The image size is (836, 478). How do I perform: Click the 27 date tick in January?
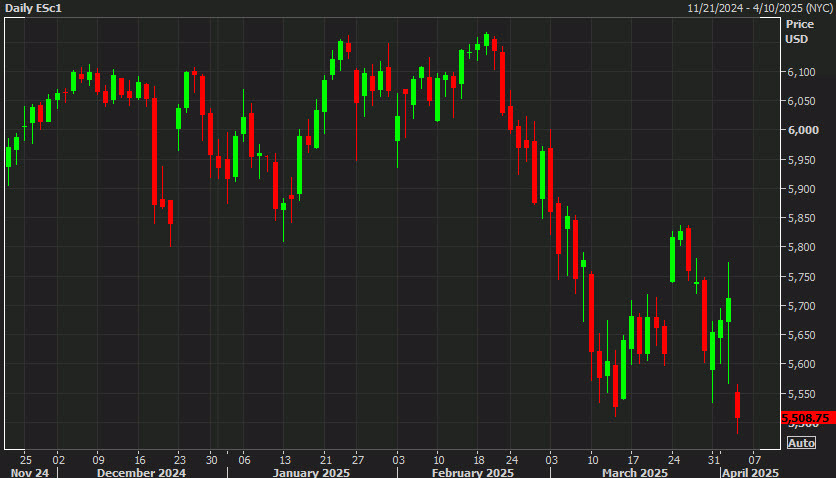pos(358,460)
